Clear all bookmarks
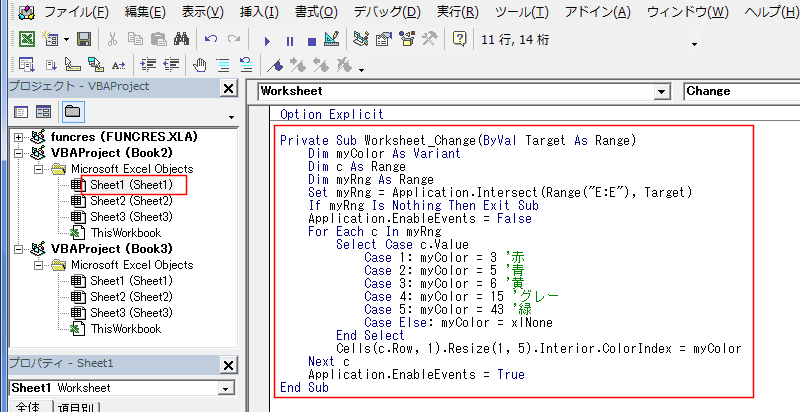 (344, 65)
